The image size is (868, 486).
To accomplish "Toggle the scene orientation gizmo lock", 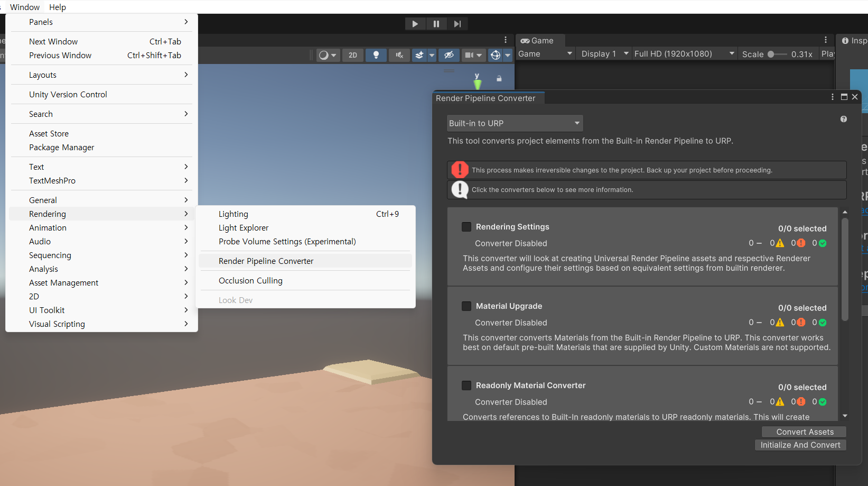I will 499,78.
